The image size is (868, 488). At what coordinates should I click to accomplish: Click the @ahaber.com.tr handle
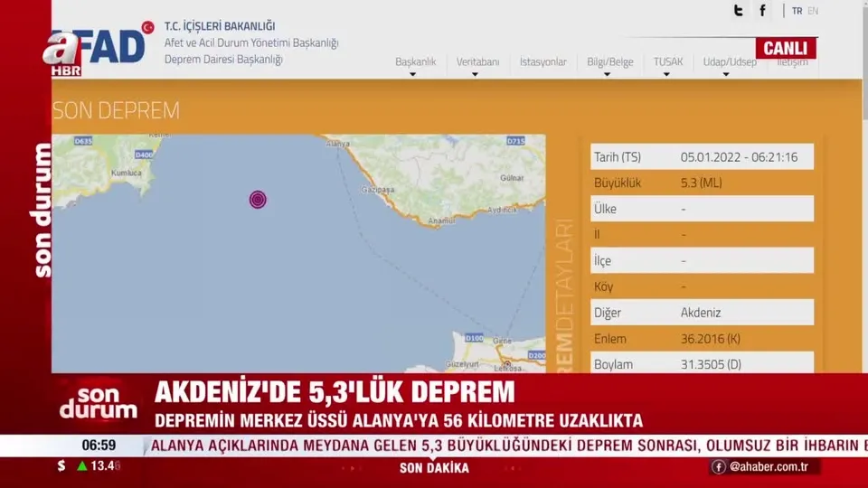[769, 467]
